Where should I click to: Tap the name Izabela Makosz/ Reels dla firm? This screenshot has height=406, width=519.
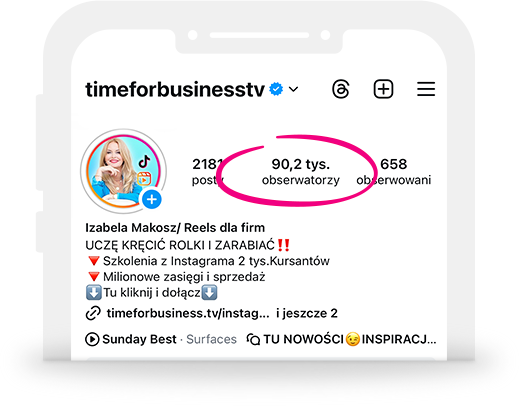175,228
